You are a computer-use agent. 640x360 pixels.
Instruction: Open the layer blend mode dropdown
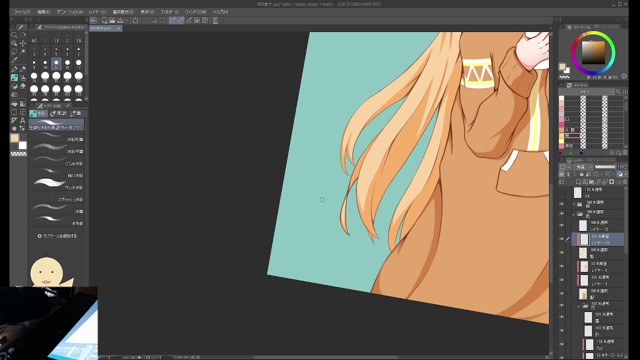point(582,167)
